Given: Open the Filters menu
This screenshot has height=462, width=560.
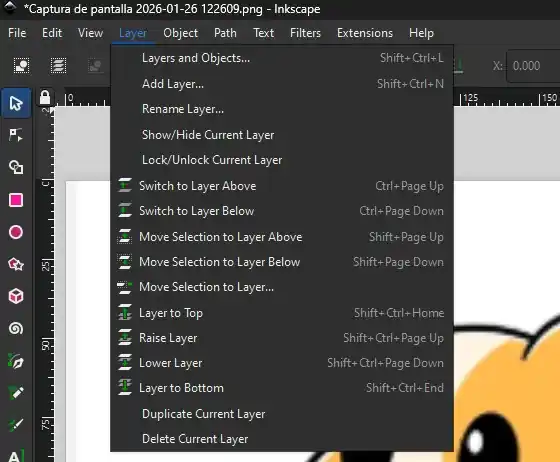Looking at the screenshot, I should point(305,33).
